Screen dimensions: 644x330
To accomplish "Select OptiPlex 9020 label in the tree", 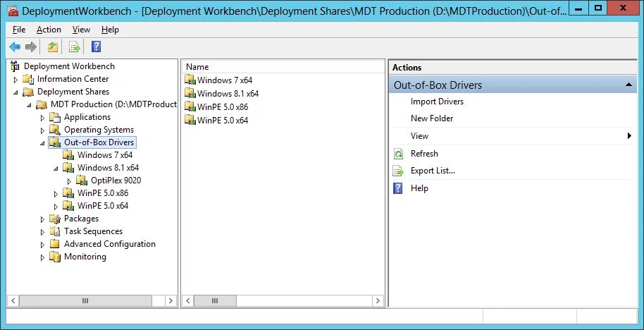I will coord(116,181).
